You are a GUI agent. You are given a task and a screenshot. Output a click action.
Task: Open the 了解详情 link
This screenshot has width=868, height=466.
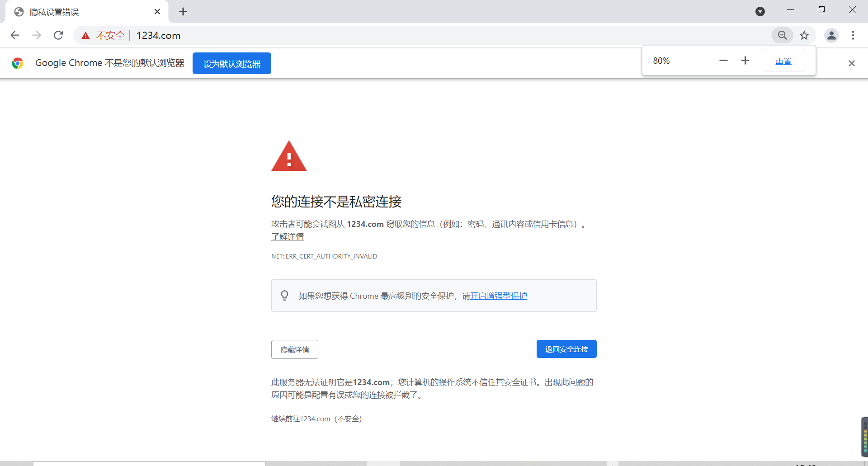(288, 237)
